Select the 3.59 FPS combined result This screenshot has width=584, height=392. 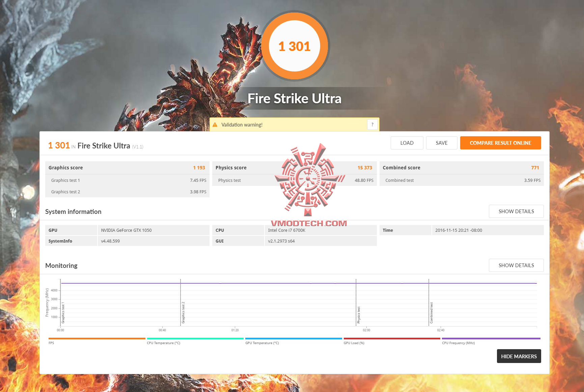(x=532, y=180)
